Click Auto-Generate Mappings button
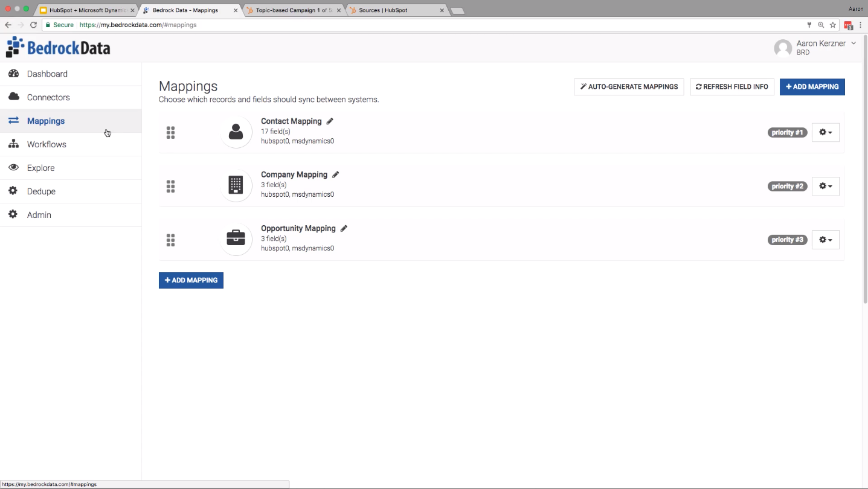Viewport: 868px width, 489px height. [629, 87]
